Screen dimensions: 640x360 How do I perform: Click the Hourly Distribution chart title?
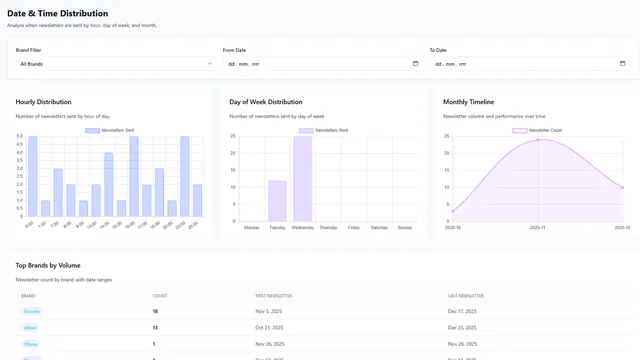43,102
